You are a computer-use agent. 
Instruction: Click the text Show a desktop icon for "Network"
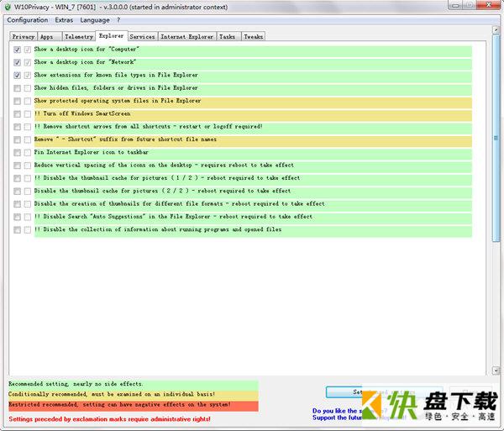point(85,62)
